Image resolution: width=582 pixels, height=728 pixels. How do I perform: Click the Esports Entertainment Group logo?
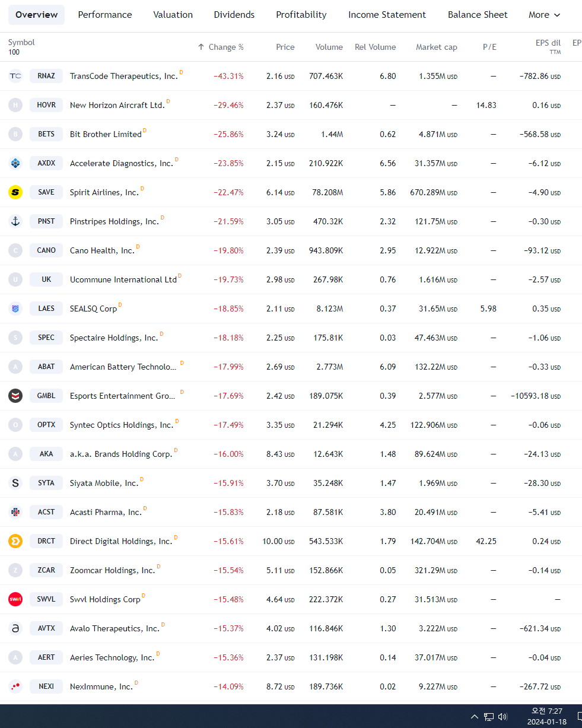15,396
